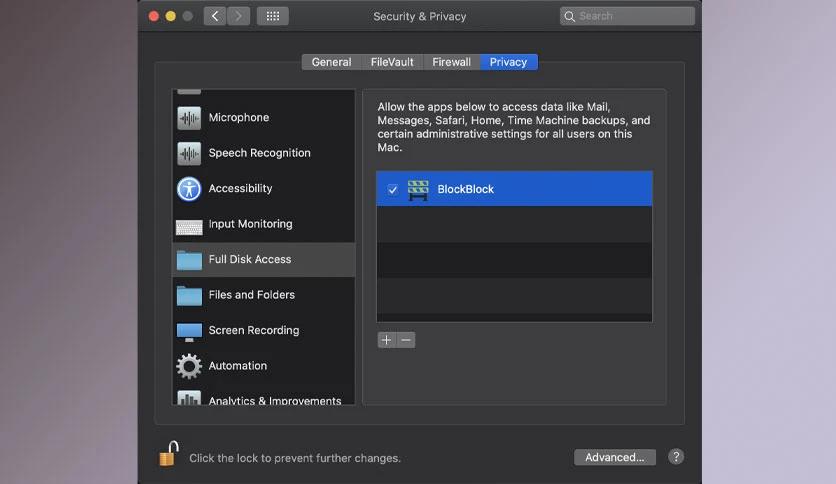Image resolution: width=836 pixels, height=484 pixels.
Task: Open the Files and Folders category
Action: tap(263, 295)
